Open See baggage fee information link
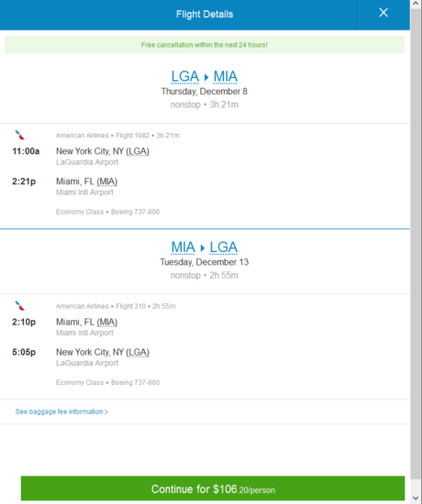422x504 pixels. pyautogui.click(x=61, y=411)
